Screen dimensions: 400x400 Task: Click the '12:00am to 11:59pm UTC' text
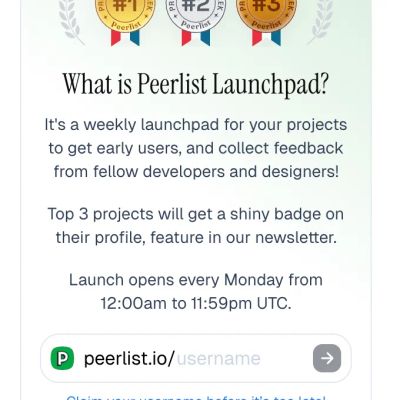pyautogui.click(x=196, y=303)
